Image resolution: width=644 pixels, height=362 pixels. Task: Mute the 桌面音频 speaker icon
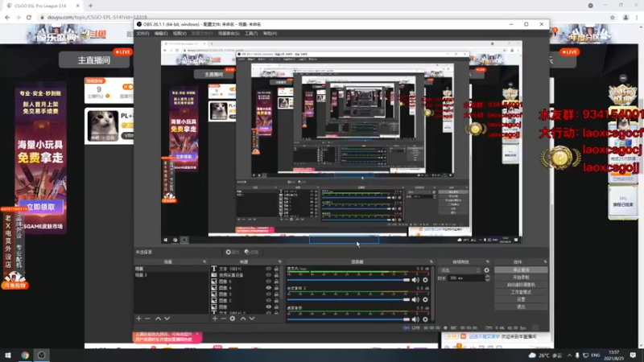click(x=415, y=319)
